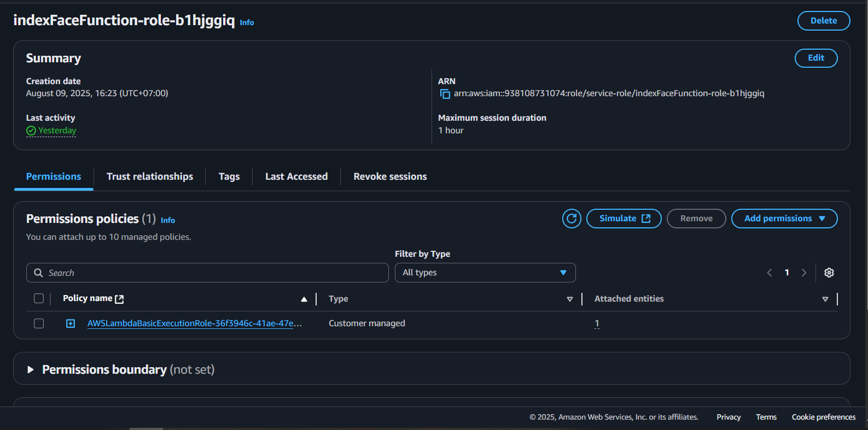This screenshot has width=868, height=430.
Task: Switch to the Last Accessed tab
Action: 296,176
